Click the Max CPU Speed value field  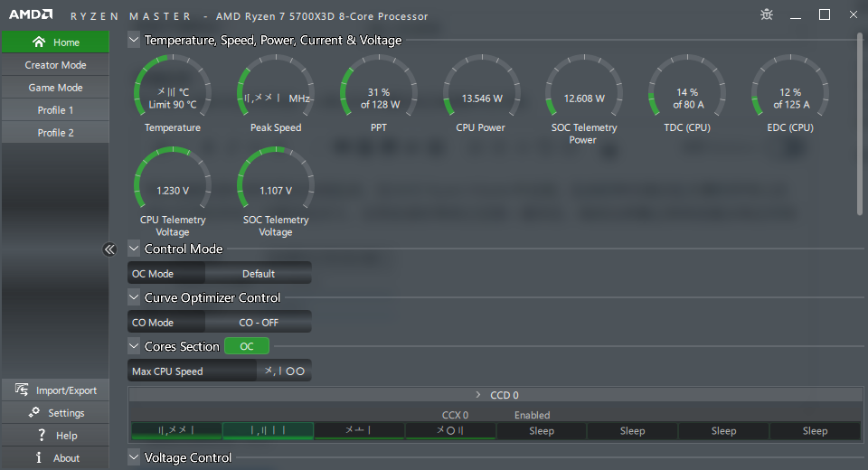coord(284,371)
